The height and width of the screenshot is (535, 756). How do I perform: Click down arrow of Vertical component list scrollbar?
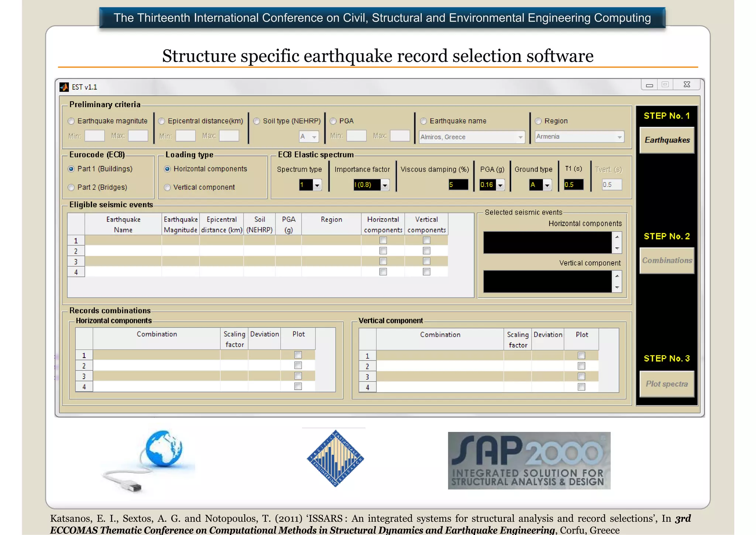pos(617,287)
